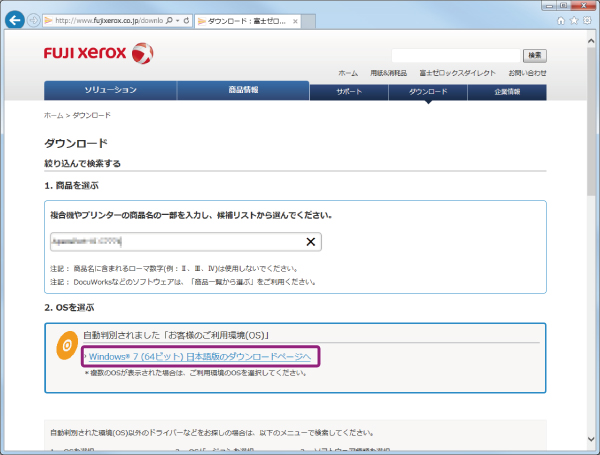Open the Favorites star icon
The image size is (600, 455).
tap(573, 21)
